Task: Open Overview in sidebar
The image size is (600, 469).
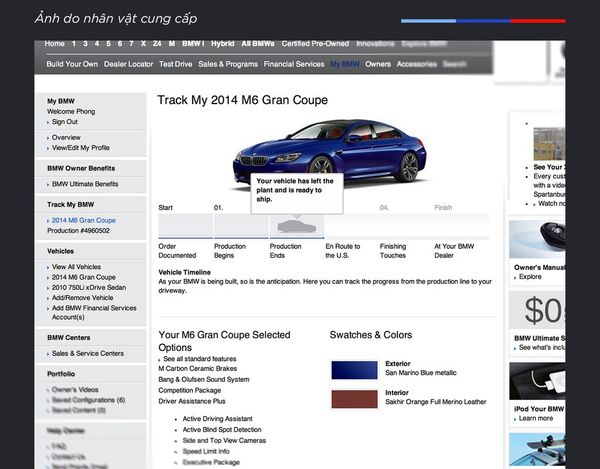Action: point(66,137)
